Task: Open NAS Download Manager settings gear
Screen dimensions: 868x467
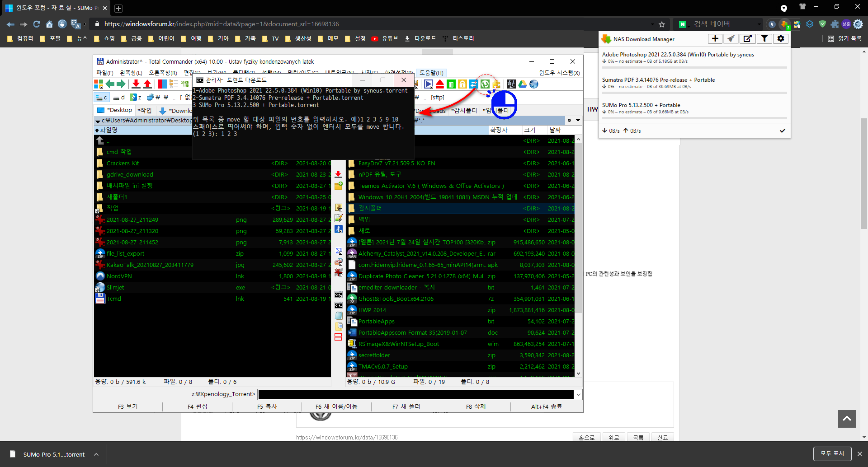Action: (781, 39)
